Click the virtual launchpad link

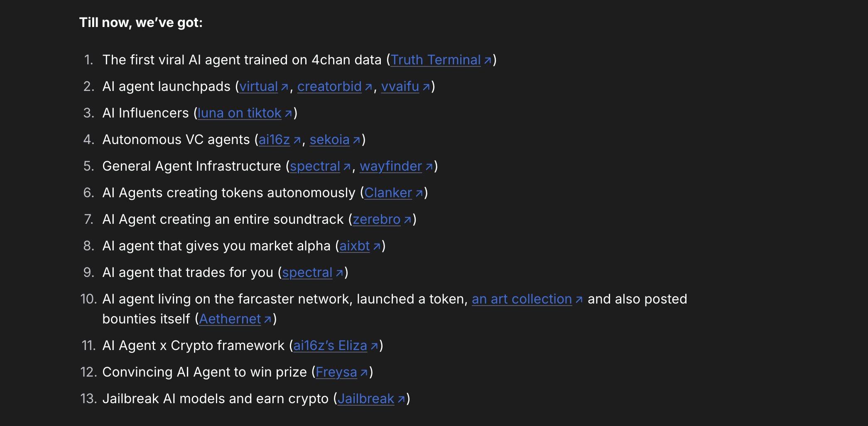tap(258, 87)
